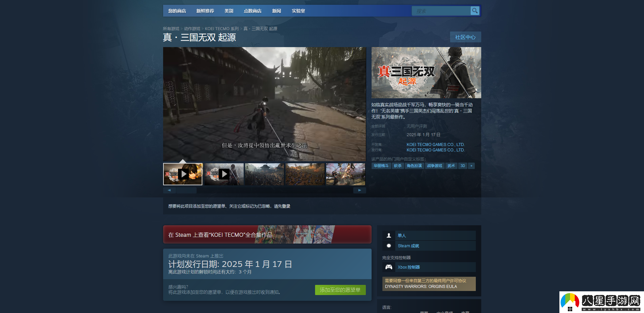644x313 pixels.
Task: Open DYNASTY WARRIORS: ORIGINS EULA link
Action: pyautogui.click(x=421, y=287)
